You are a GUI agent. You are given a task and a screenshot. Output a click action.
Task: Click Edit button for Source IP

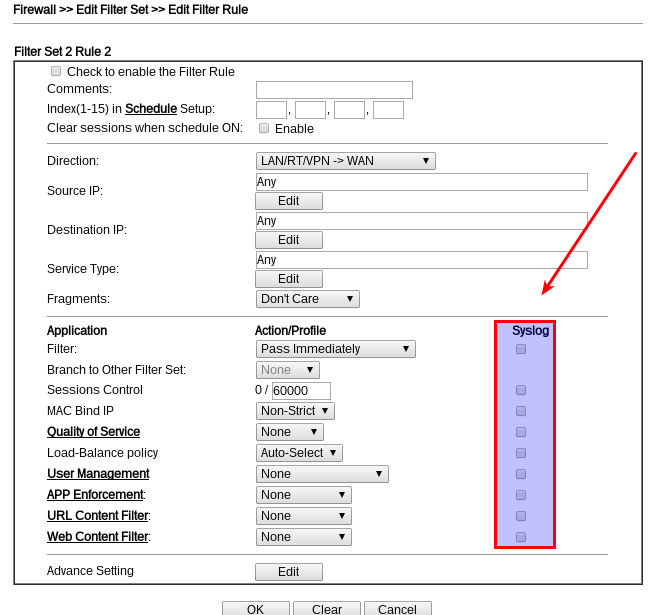tap(288, 201)
